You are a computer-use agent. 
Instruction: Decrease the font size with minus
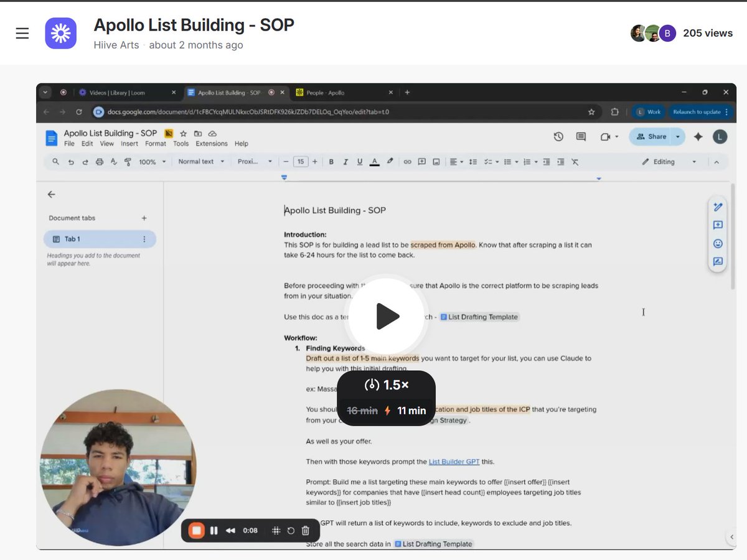coord(286,162)
